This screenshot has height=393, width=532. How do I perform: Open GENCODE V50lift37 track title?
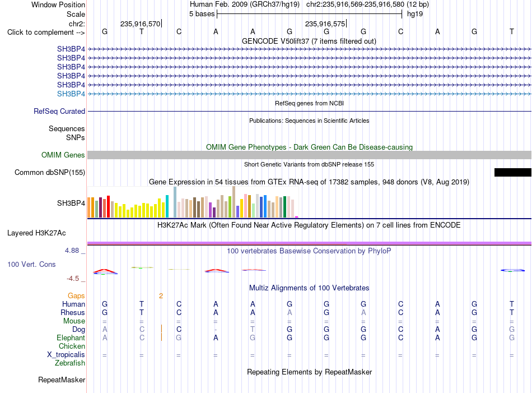point(309,41)
